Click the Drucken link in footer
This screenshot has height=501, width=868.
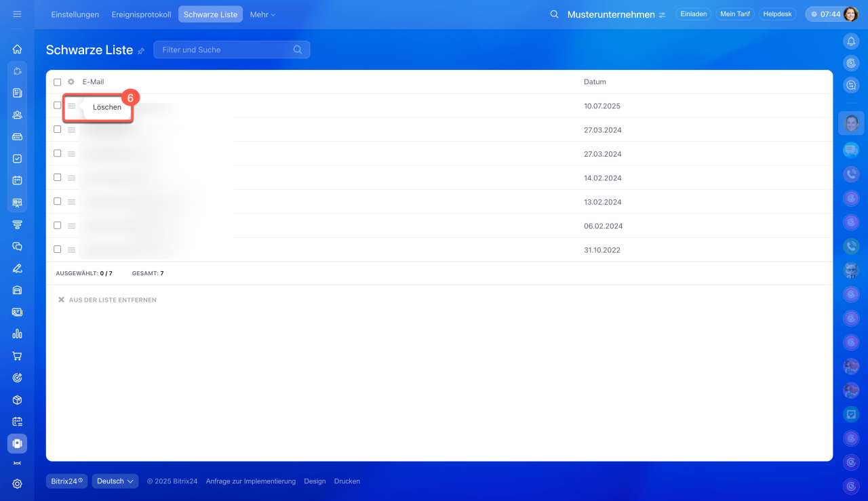pyautogui.click(x=347, y=481)
